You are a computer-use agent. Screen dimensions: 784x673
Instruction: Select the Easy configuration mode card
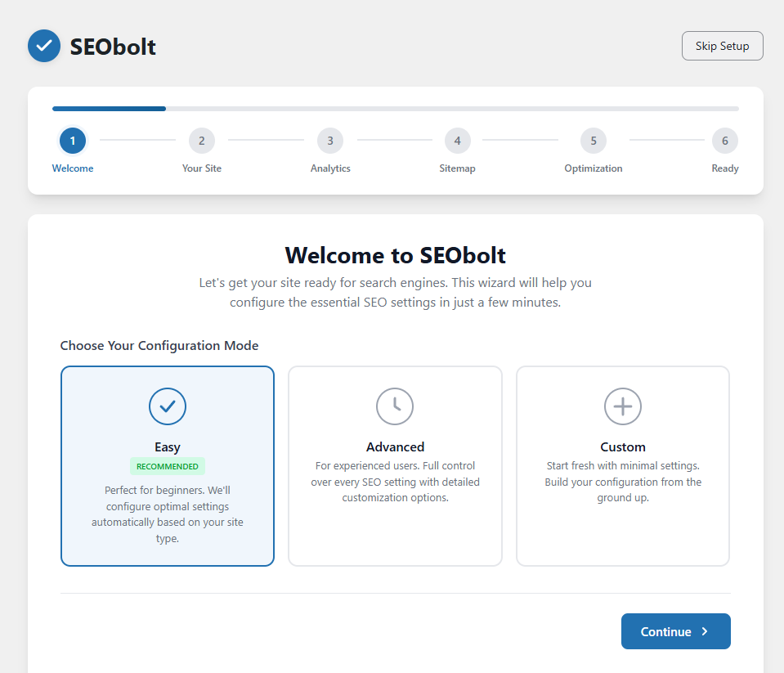[x=168, y=466]
